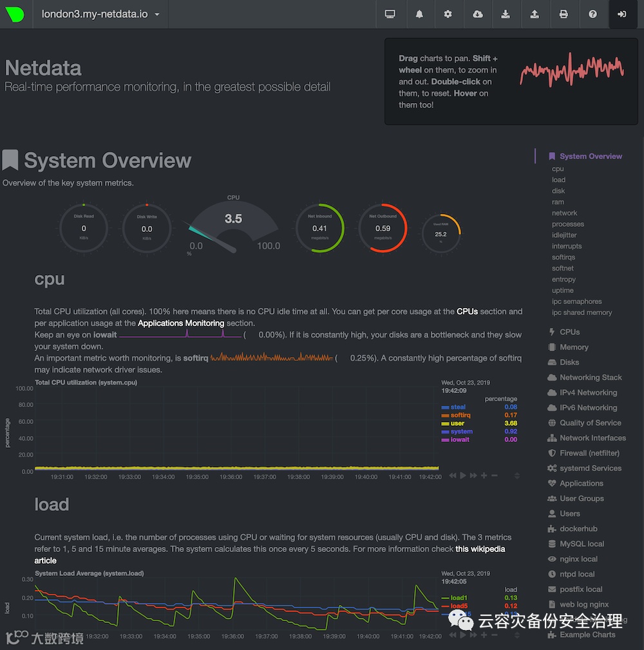The width and height of the screenshot is (644, 650).
Task: Click the web log nginx file icon
Action: tap(552, 604)
